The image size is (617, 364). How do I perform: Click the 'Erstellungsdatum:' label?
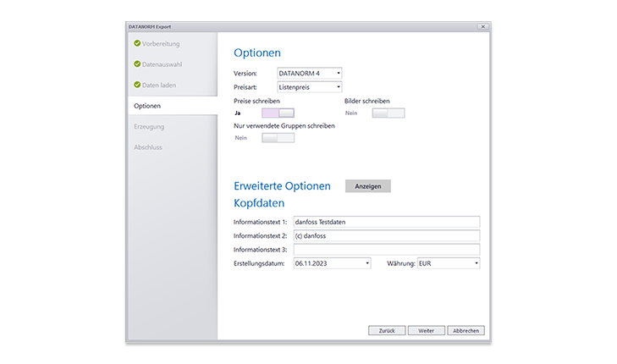tap(259, 263)
